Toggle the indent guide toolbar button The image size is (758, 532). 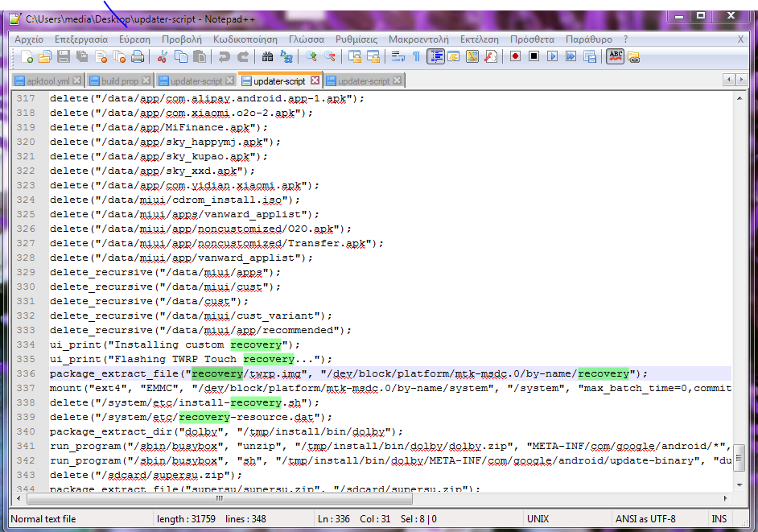pos(435,56)
